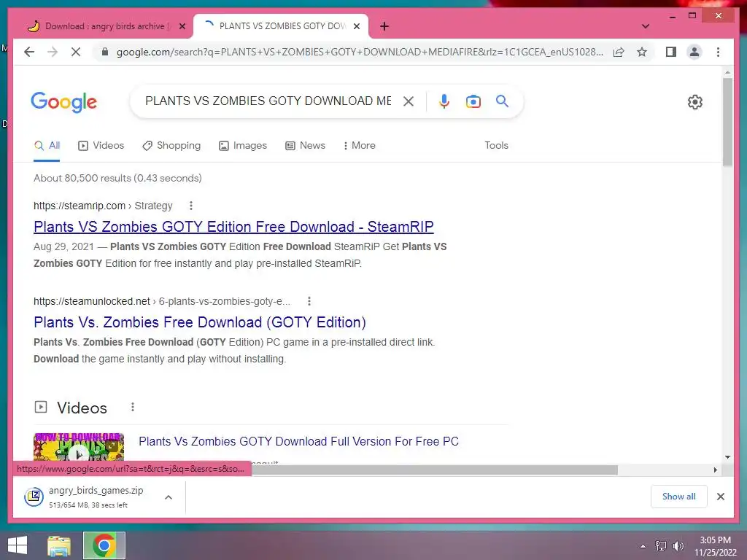Submit search with the magnifier icon
747x560 pixels.
502,101
